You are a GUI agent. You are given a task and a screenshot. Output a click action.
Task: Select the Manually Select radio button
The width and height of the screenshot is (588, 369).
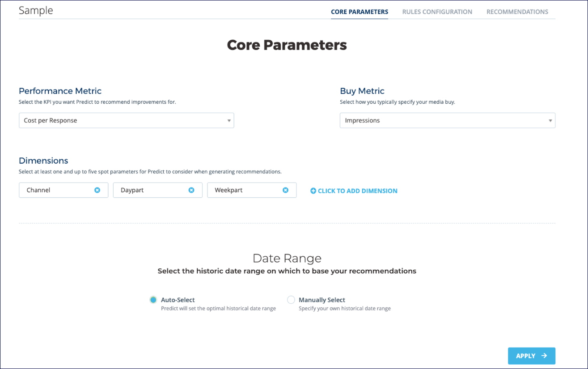tap(291, 300)
